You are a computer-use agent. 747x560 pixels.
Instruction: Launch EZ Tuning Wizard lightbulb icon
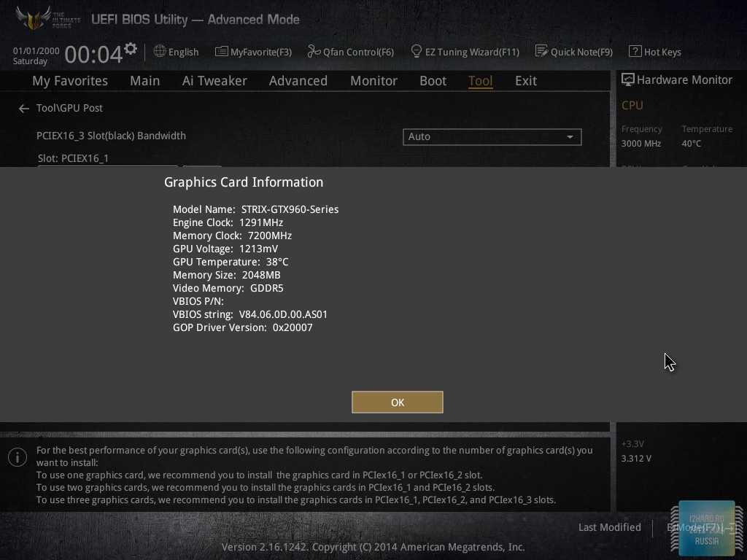[417, 51]
